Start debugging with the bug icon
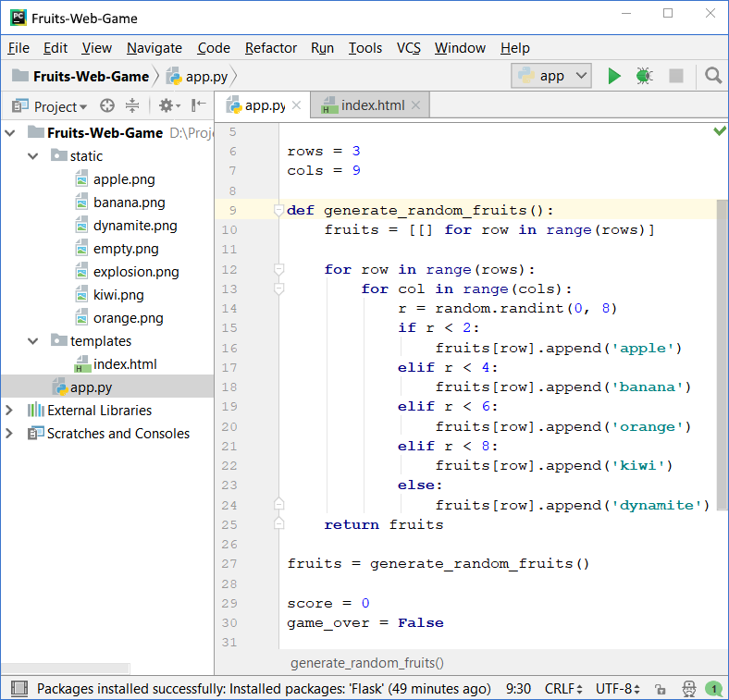Viewport: 729px width, 700px height. click(x=644, y=76)
